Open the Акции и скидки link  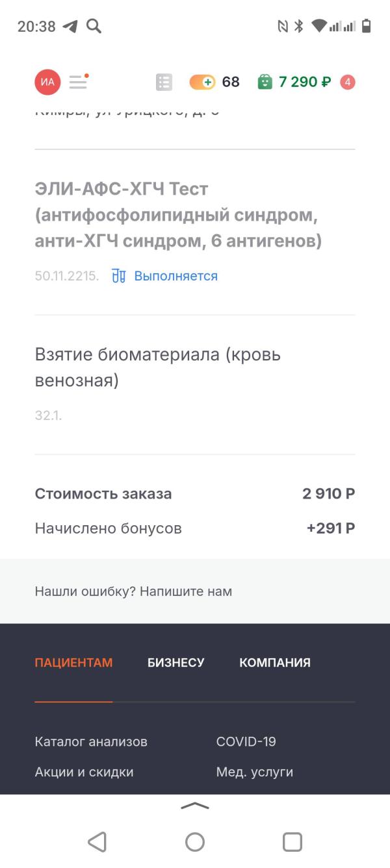point(84,772)
